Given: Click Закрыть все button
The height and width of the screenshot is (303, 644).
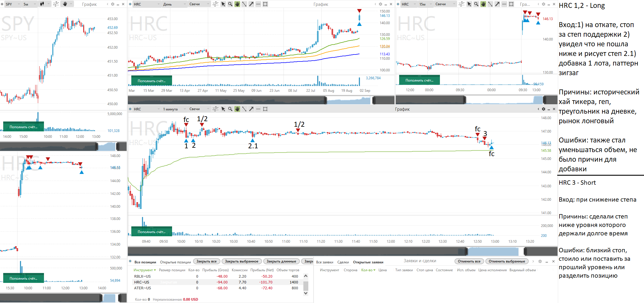Looking at the screenshot, I should [206, 261].
